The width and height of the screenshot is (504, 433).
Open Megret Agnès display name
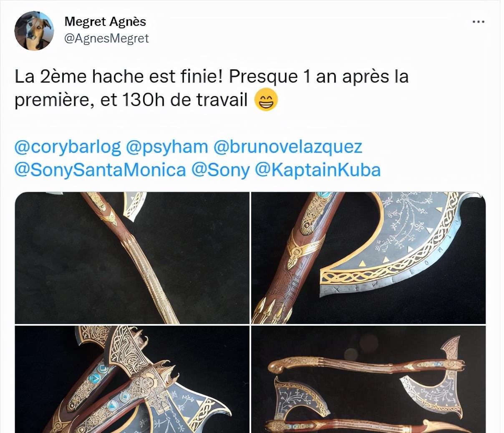[x=106, y=21]
